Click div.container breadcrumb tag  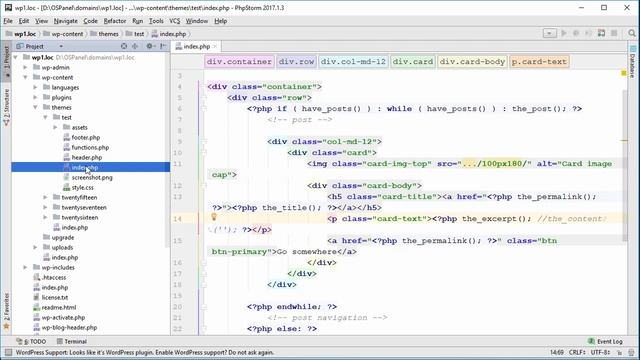click(x=239, y=62)
